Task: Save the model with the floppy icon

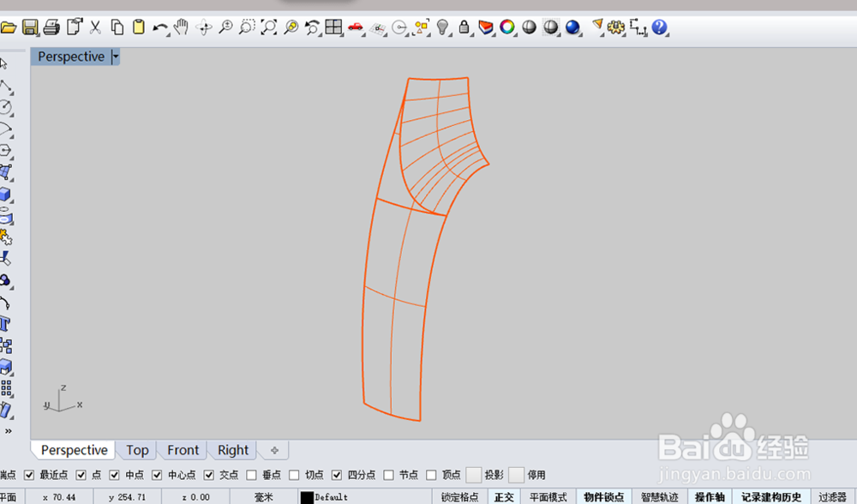Action: point(30,27)
